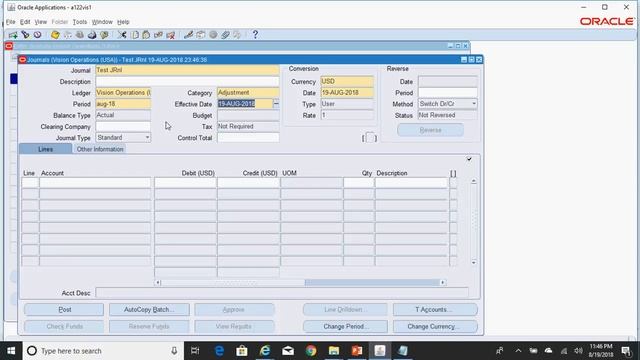
Task: Open the View menu
Action: tap(40, 22)
